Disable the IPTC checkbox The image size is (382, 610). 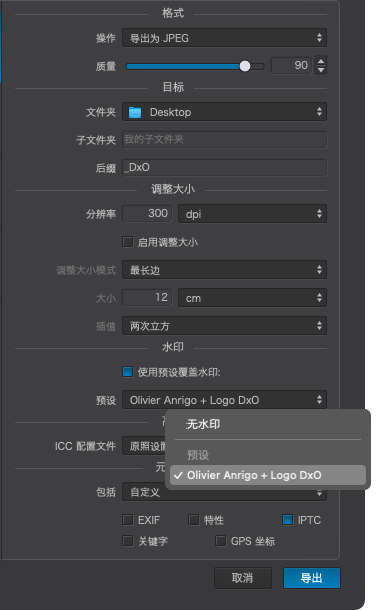coord(287,519)
